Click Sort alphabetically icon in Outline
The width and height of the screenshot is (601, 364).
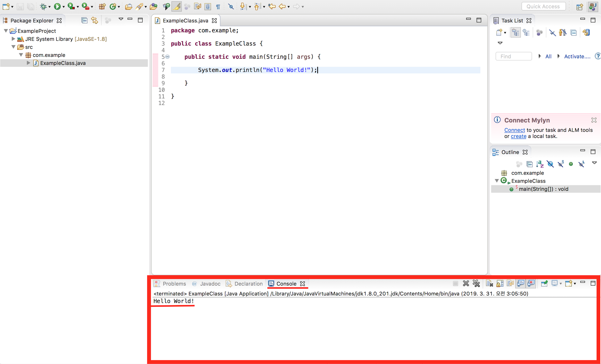point(540,164)
